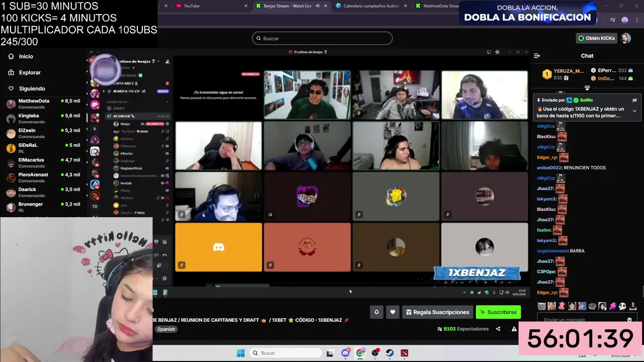
Task: Click the spectator count 9102 Espectadores
Action: point(463,329)
